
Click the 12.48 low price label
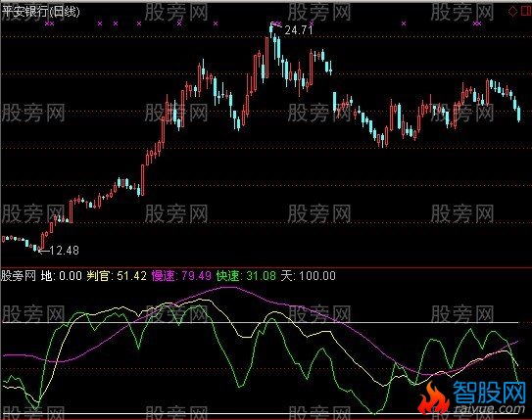tap(64, 251)
